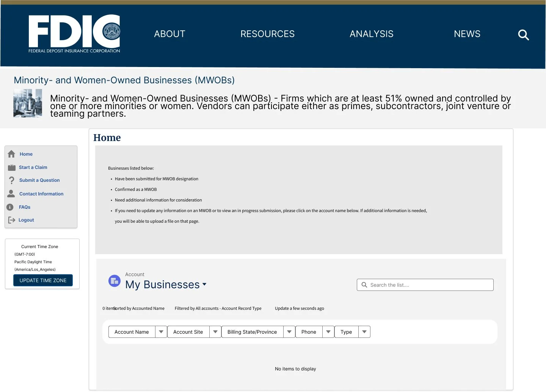
Task: Open the site search magnifier icon
Action: [x=523, y=35]
